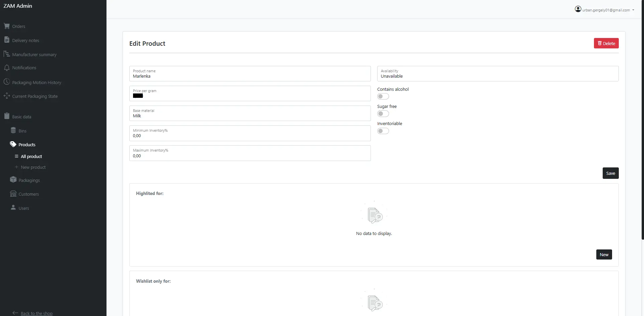
Task: Click the Maximum Inventory% field
Action: point(250,153)
